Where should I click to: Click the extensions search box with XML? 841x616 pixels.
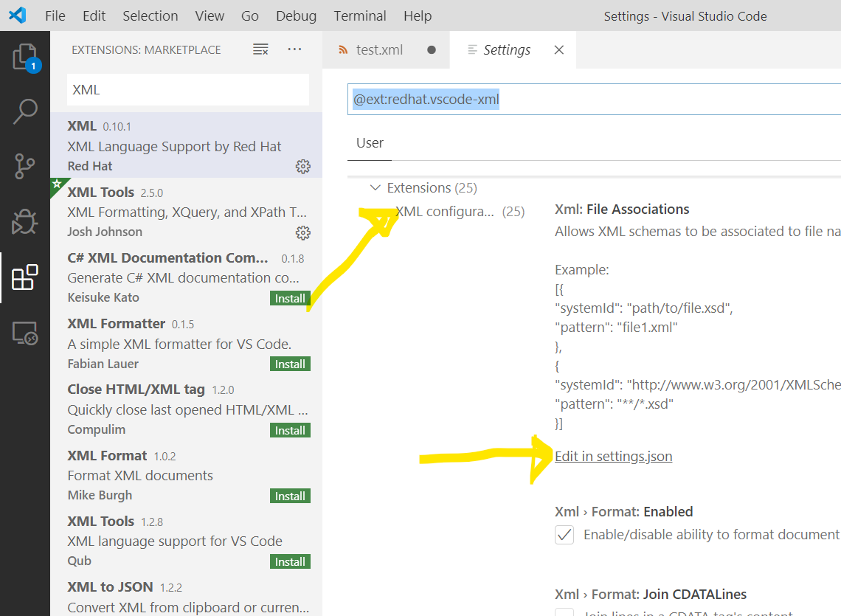187,89
